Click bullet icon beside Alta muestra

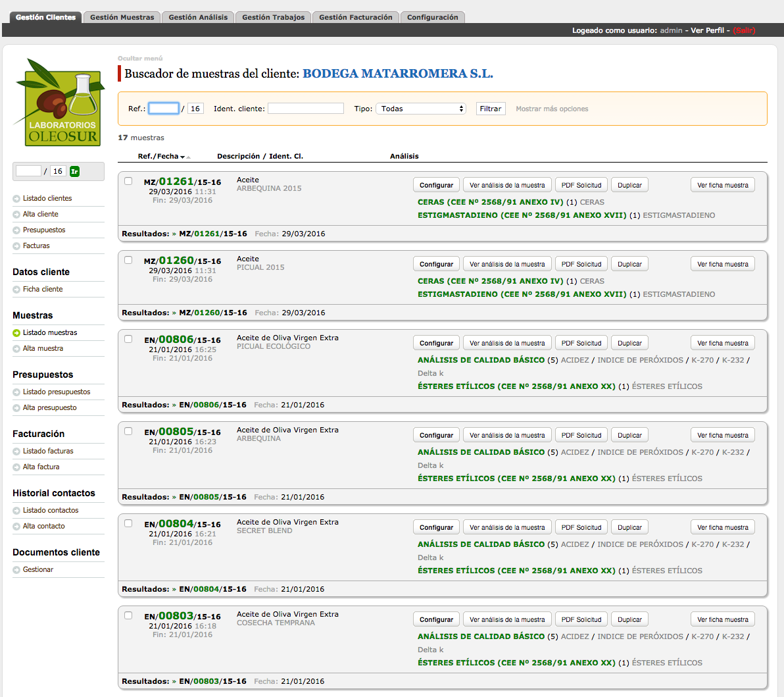click(16, 349)
